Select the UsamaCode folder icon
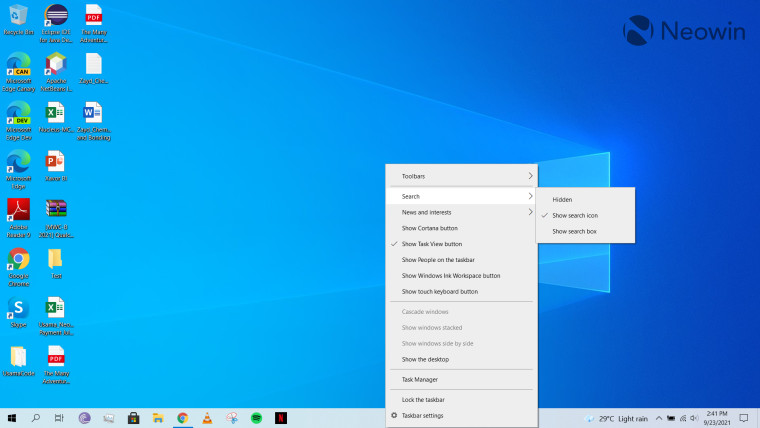 [18, 361]
